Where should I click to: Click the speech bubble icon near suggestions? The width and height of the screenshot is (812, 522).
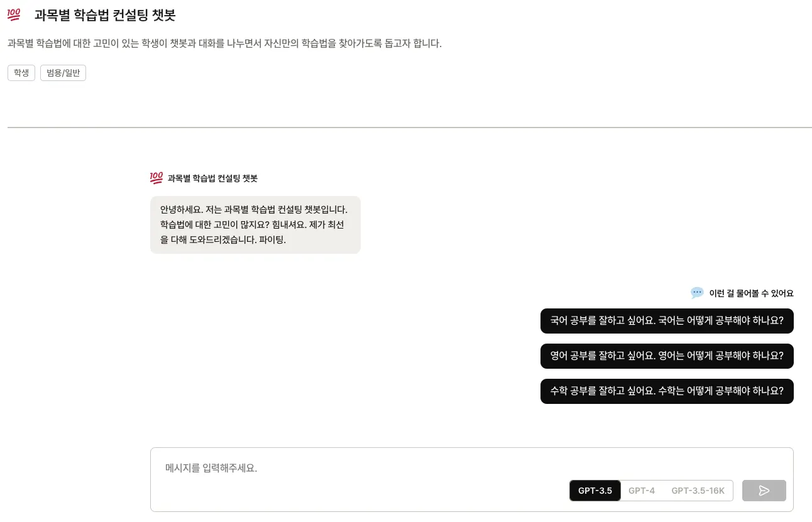pyautogui.click(x=697, y=293)
